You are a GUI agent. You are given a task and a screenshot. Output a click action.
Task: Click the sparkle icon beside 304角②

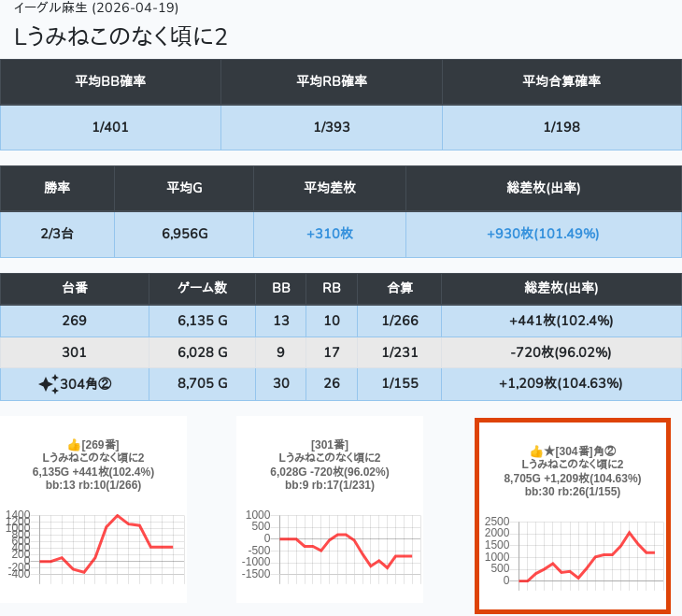point(49,383)
